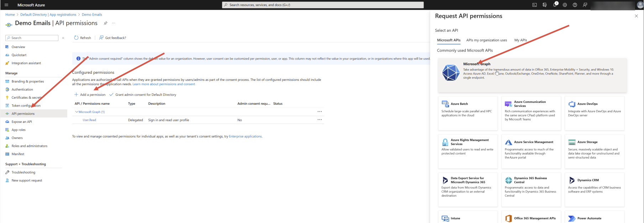Select the Azure Storage API card

click(x=594, y=151)
